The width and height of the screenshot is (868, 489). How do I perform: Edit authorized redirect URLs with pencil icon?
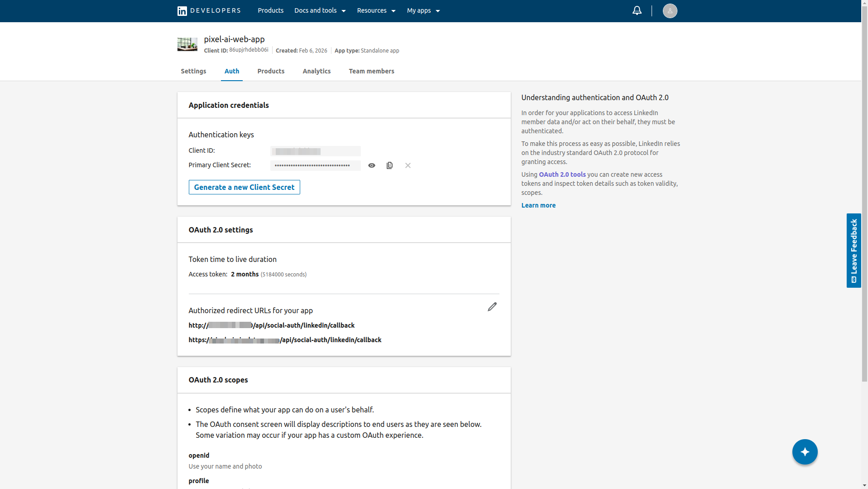pyautogui.click(x=492, y=307)
